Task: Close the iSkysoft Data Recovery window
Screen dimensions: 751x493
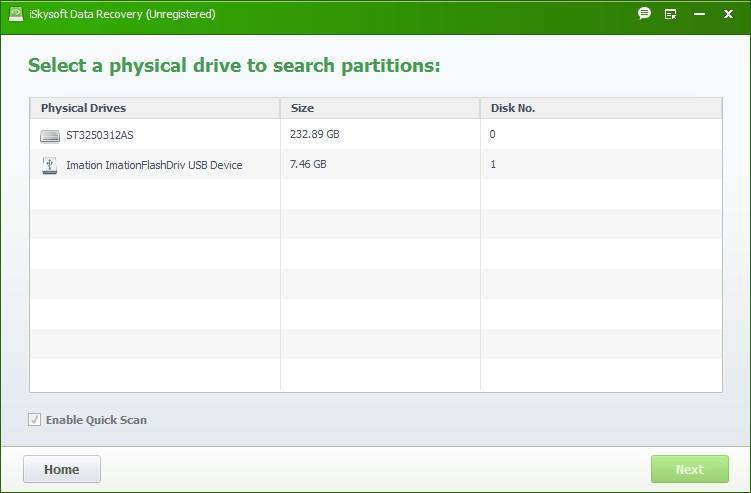Action: click(x=728, y=14)
